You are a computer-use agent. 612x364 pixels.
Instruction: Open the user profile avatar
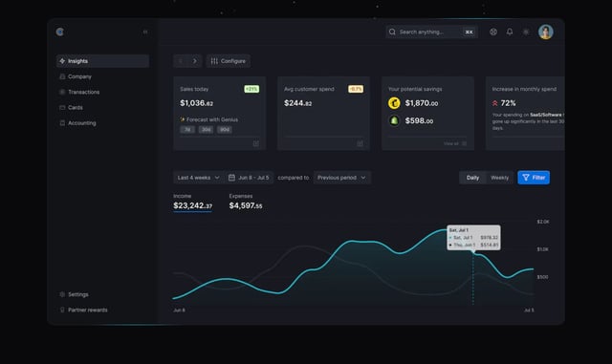(546, 32)
